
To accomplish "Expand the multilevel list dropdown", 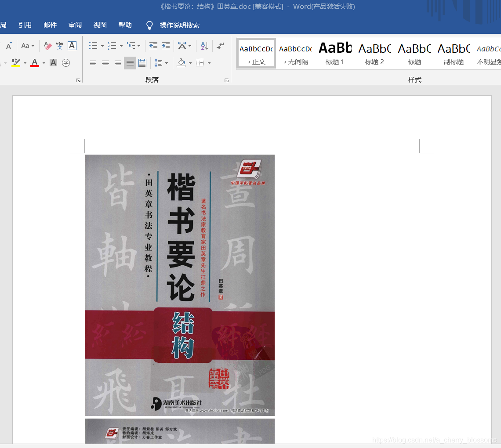I will pos(139,46).
